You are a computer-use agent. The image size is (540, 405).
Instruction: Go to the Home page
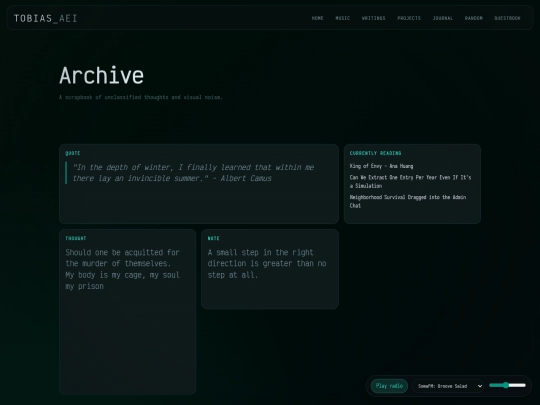pyautogui.click(x=318, y=18)
